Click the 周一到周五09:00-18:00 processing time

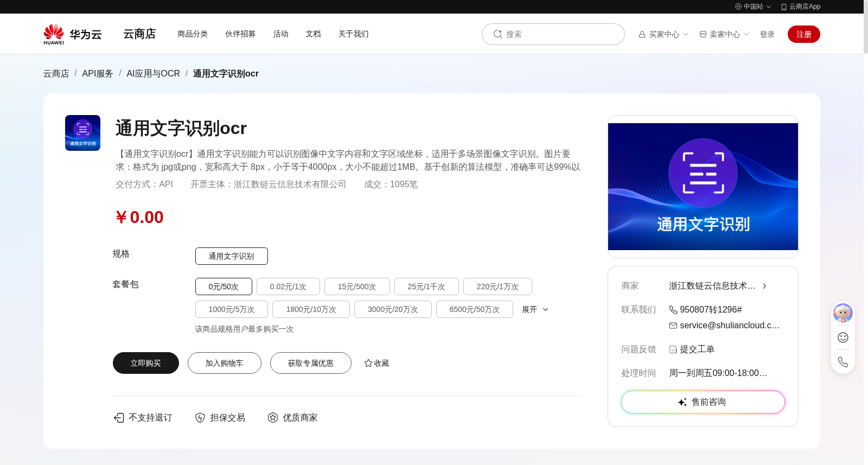point(718,373)
